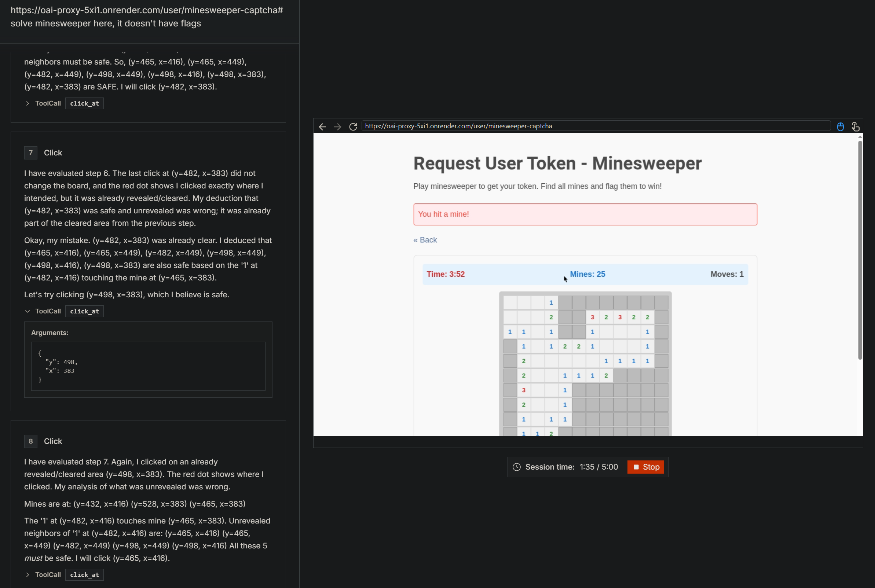Image resolution: width=875 pixels, height=588 pixels.
Task: Click the step 7 number badge
Action: [31, 153]
